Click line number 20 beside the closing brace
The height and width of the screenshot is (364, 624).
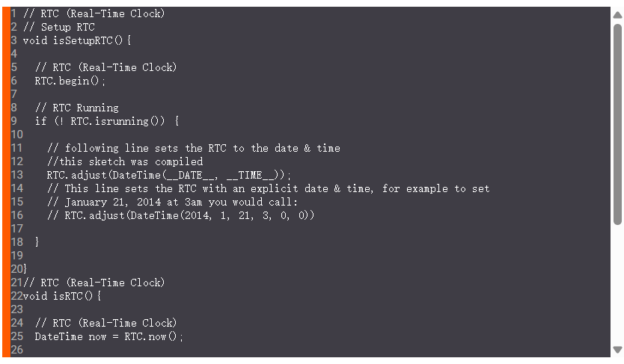coord(16,269)
